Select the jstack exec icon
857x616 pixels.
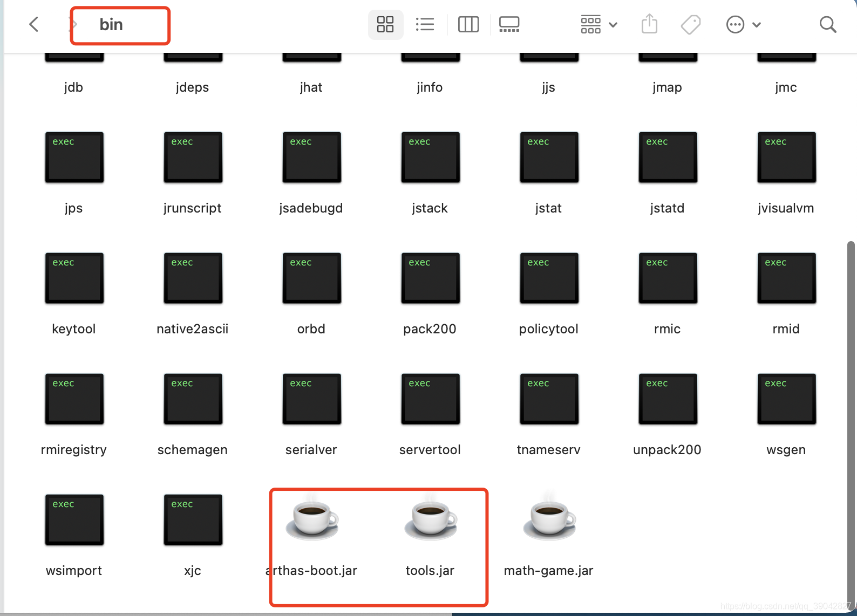pos(431,158)
